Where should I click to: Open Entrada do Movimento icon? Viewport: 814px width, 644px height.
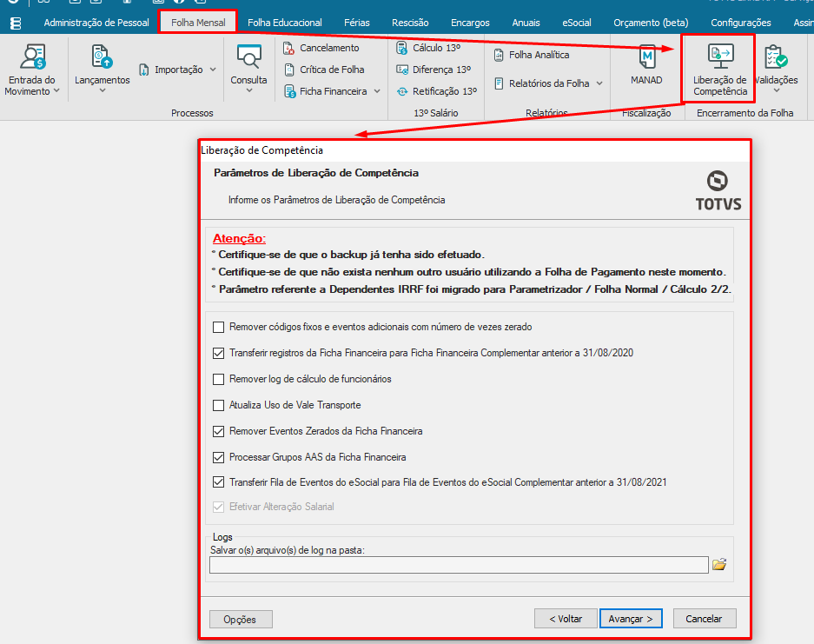[33, 56]
